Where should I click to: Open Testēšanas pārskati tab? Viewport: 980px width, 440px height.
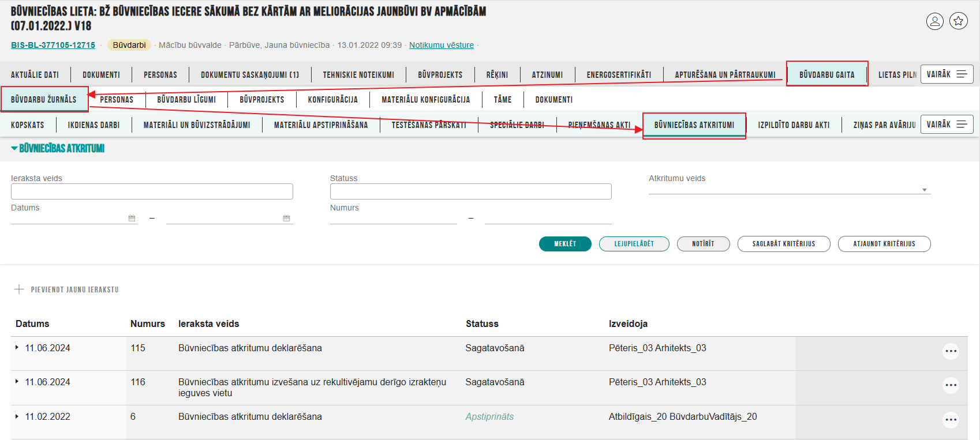(429, 125)
